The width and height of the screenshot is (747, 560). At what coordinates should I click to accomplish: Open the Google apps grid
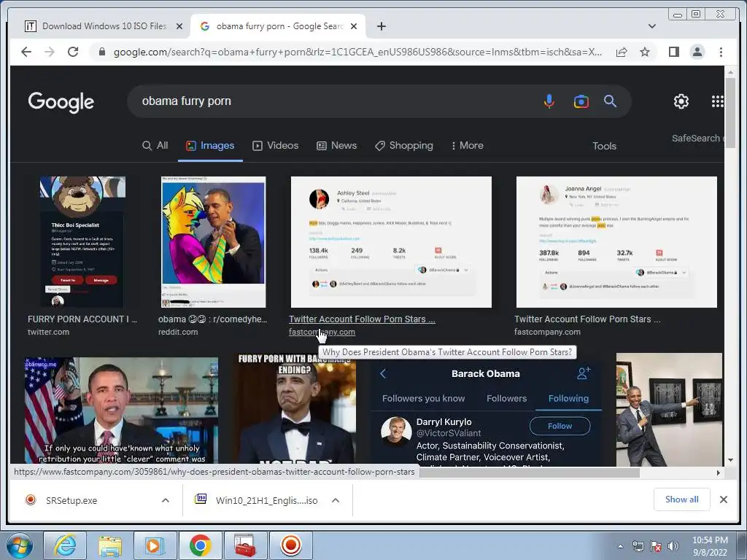tap(718, 101)
